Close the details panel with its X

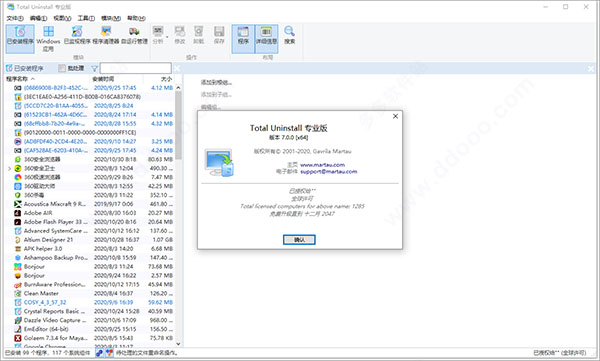coord(591,69)
